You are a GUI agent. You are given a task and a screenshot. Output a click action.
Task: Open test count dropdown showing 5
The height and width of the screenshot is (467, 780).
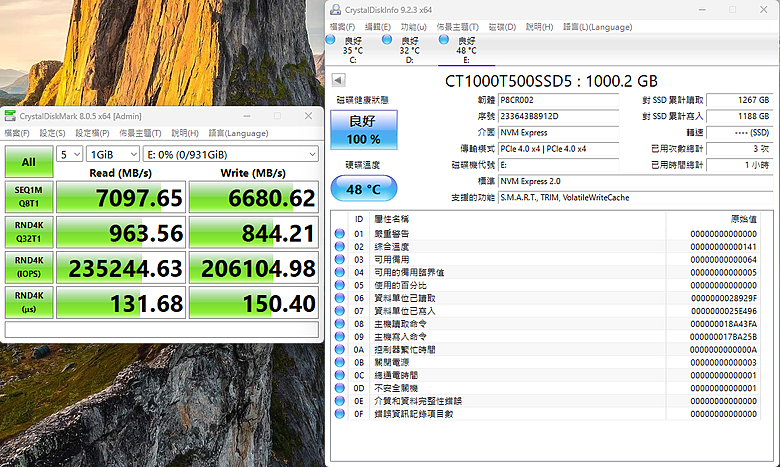pyautogui.click(x=69, y=154)
